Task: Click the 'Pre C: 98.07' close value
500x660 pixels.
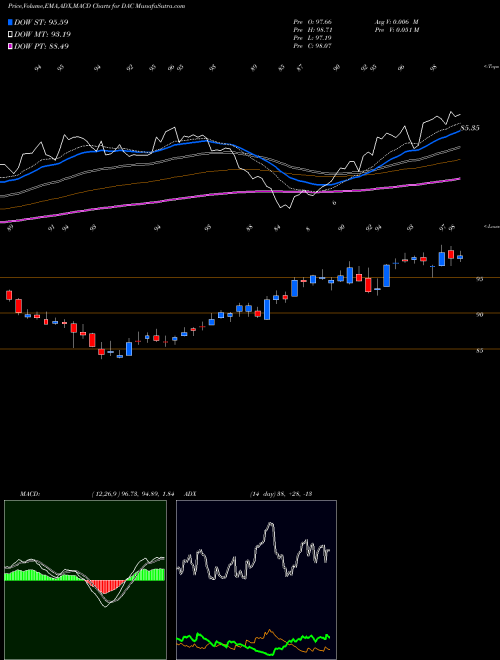Action: click(313, 46)
